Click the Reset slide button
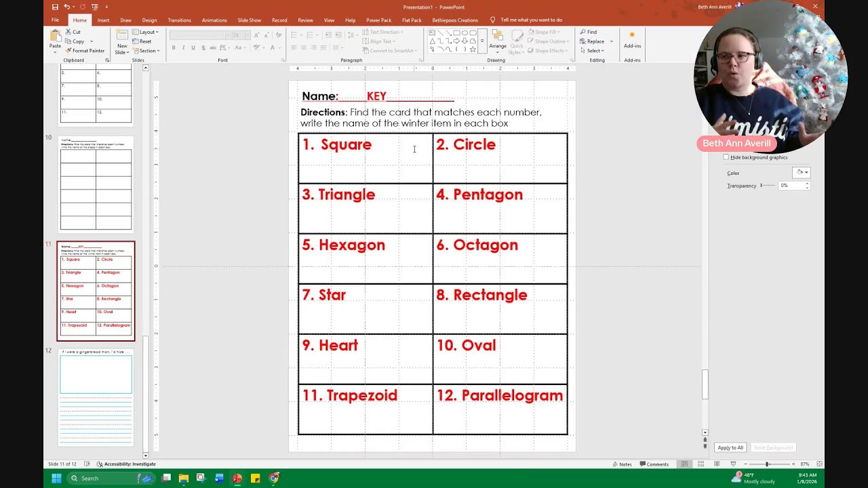 [142, 41]
